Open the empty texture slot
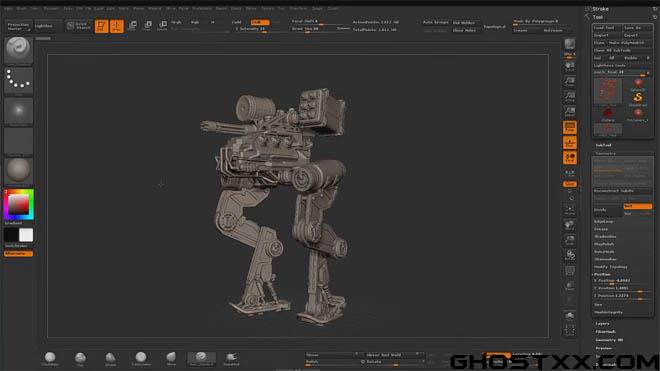This screenshot has height=371, width=660. [18, 141]
